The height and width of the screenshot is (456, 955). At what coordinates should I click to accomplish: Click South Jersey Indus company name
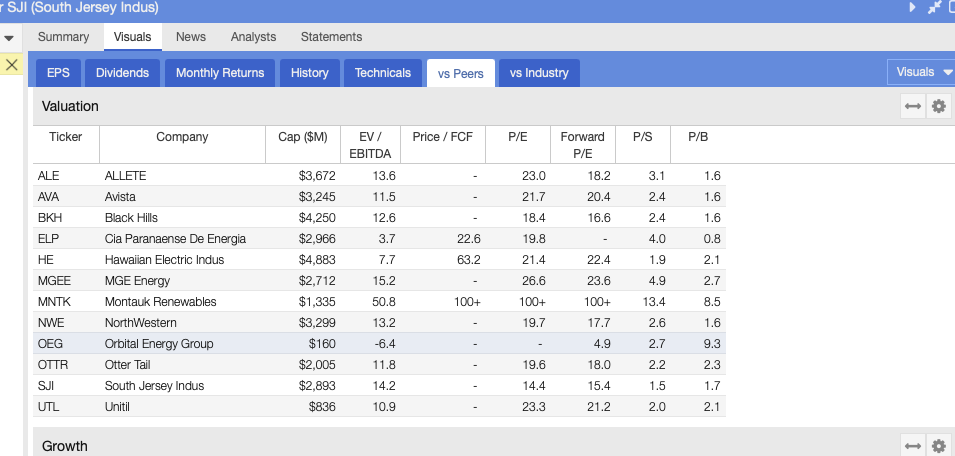coord(154,386)
